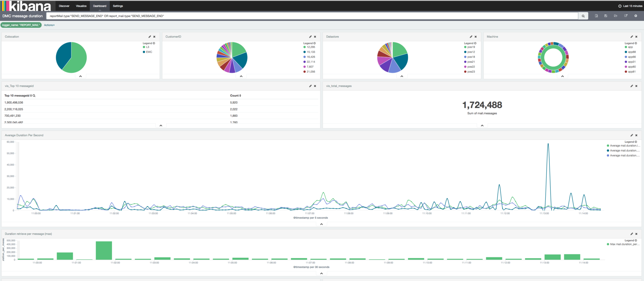Remove the Datastore panel

pos(476,37)
